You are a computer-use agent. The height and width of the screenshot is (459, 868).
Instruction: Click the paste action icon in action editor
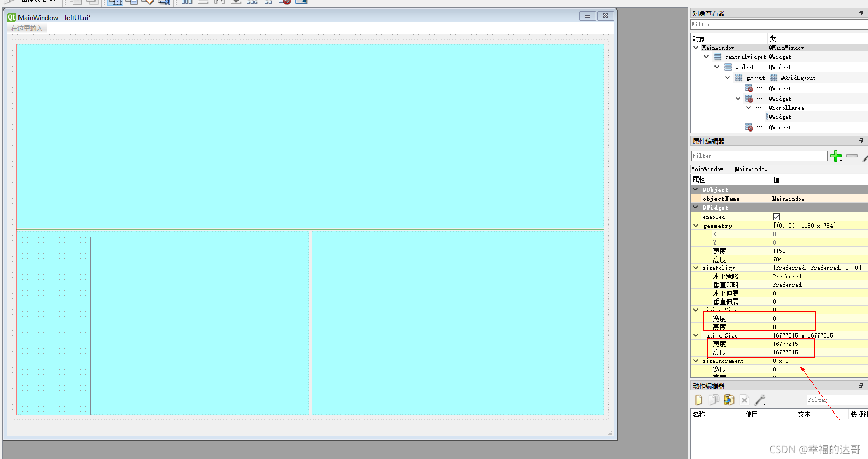pyautogui.click(x=729, y=400)
